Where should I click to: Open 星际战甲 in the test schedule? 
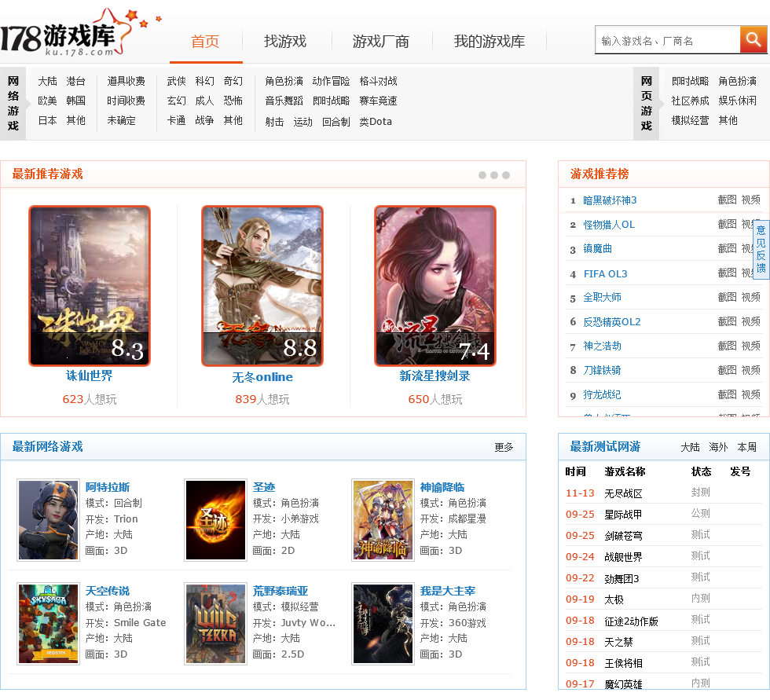(x=623, y=515)
